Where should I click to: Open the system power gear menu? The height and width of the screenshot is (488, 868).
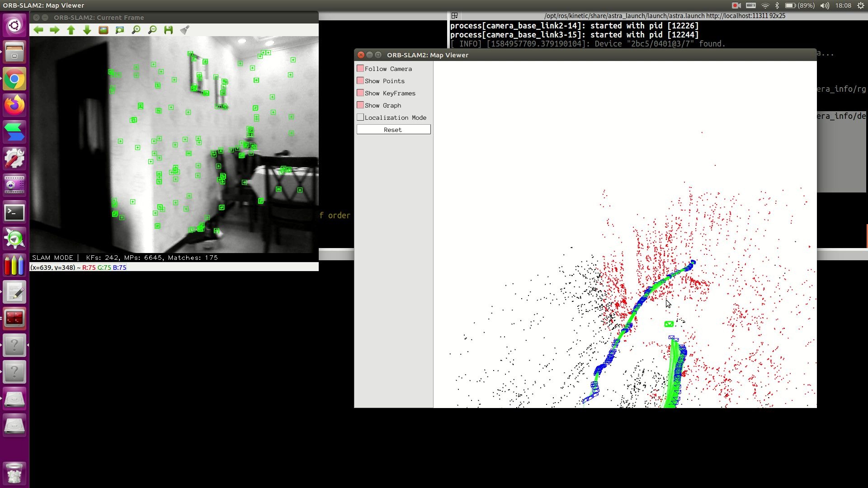point(860,5)
